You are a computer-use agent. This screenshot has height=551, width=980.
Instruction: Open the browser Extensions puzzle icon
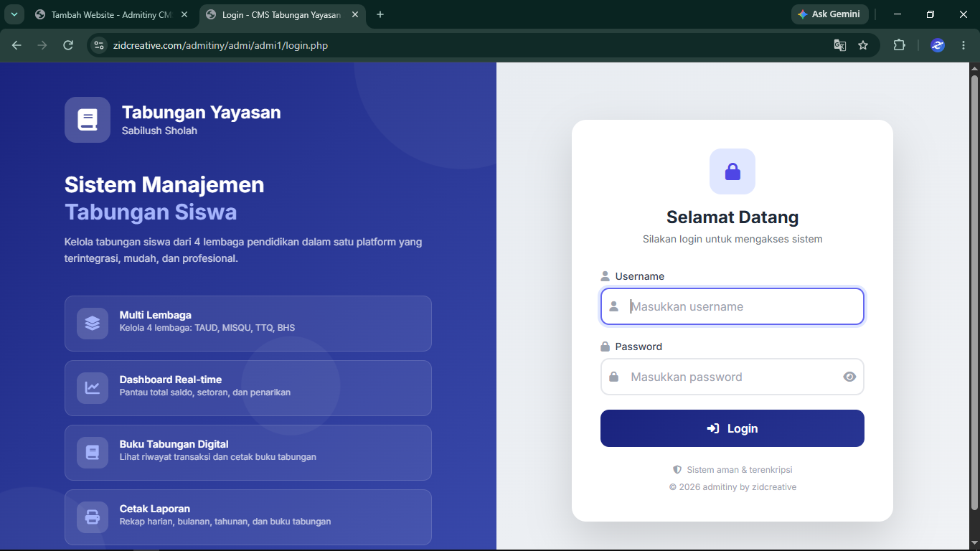899,45
